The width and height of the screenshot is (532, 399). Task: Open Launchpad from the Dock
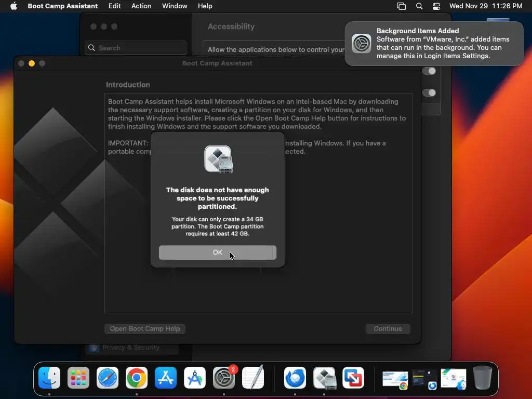pyautogui.click(x=78, y=377)
